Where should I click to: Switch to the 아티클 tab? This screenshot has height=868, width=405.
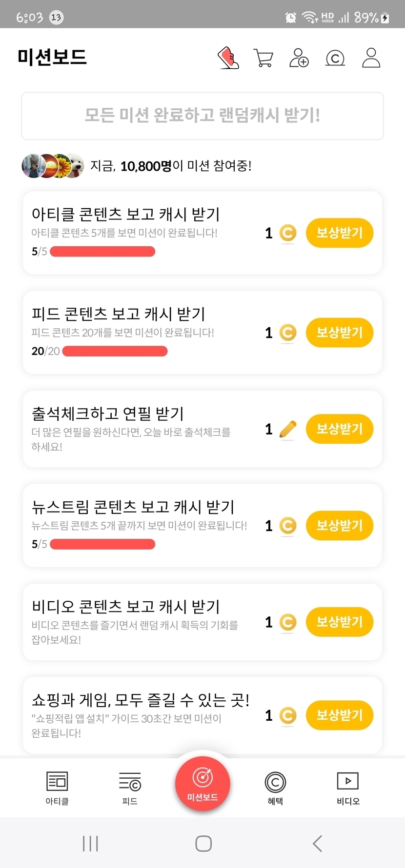[57, 788]
